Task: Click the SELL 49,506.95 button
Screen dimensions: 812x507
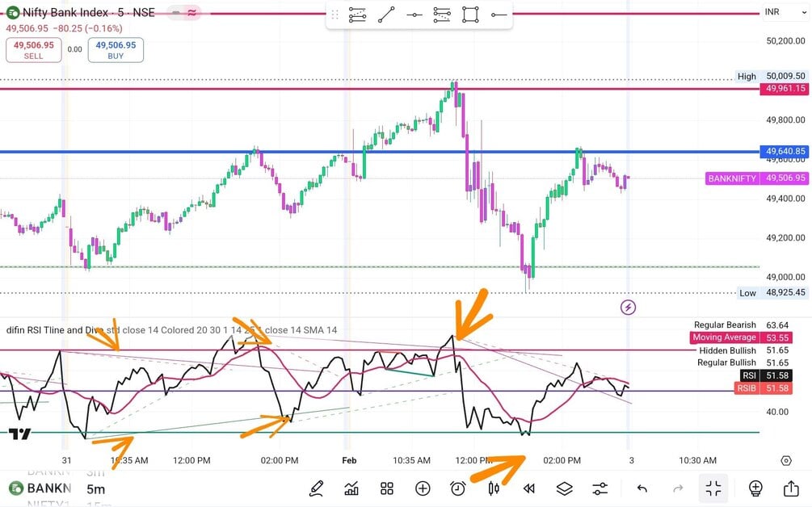Action: pyautogui.click(x=34, y=50)
